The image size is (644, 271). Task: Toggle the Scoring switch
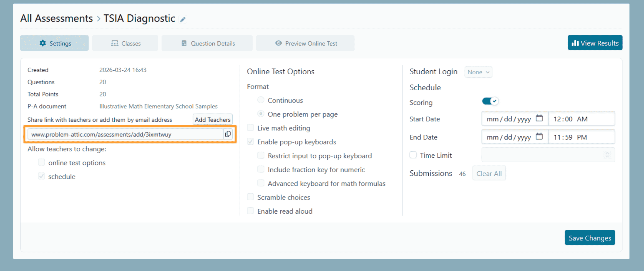point(490,101)
